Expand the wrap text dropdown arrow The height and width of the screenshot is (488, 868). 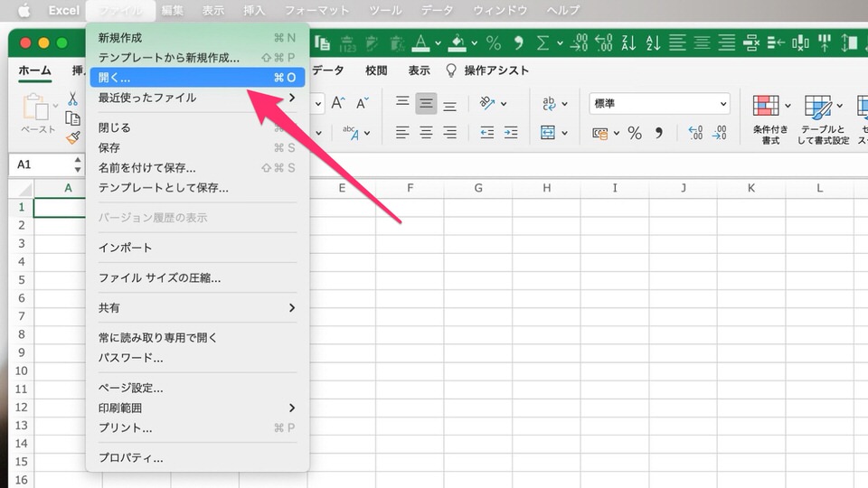point(564,103)
